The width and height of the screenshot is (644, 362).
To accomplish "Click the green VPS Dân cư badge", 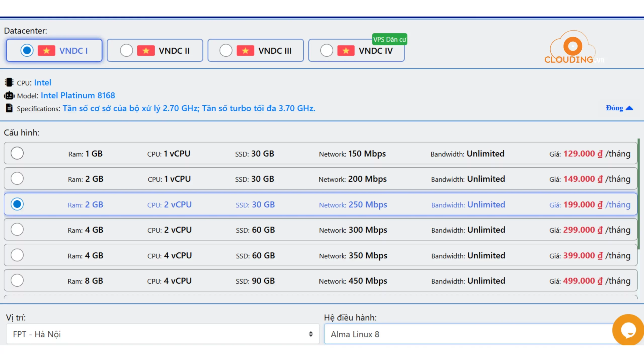I will click(389, 39).
